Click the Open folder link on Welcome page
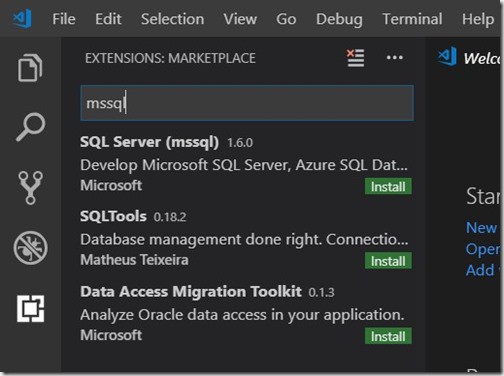This screenshot has width=504, height=376. [x=483, y=249]
